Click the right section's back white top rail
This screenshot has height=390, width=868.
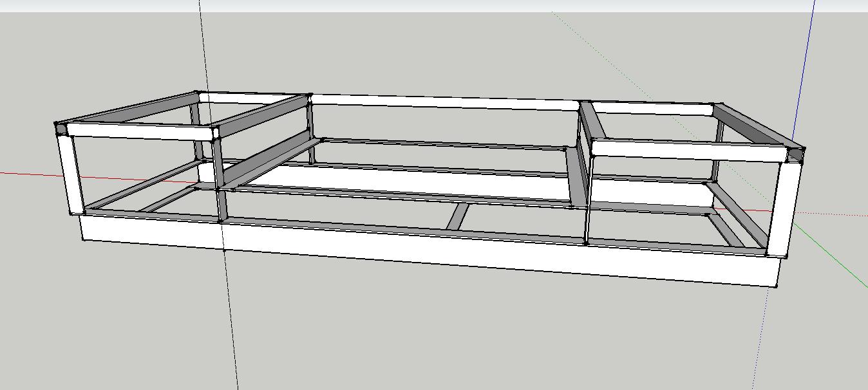[650, 109]
